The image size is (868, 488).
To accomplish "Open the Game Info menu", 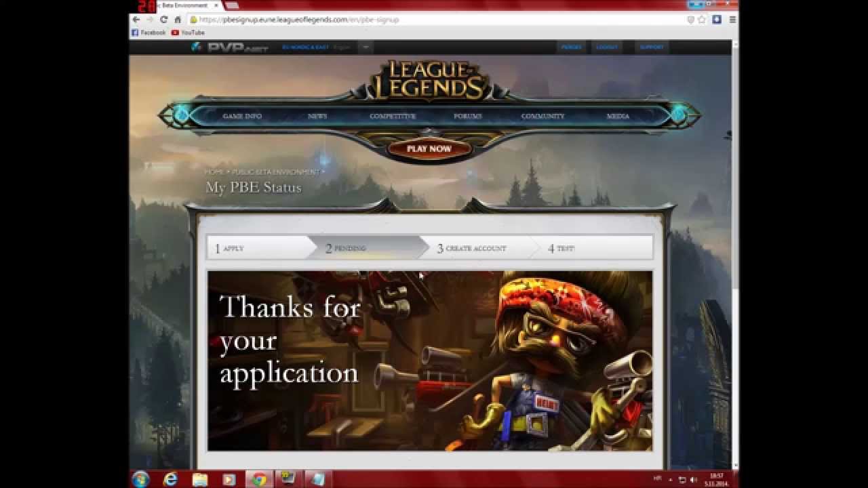I will point(242,116).
